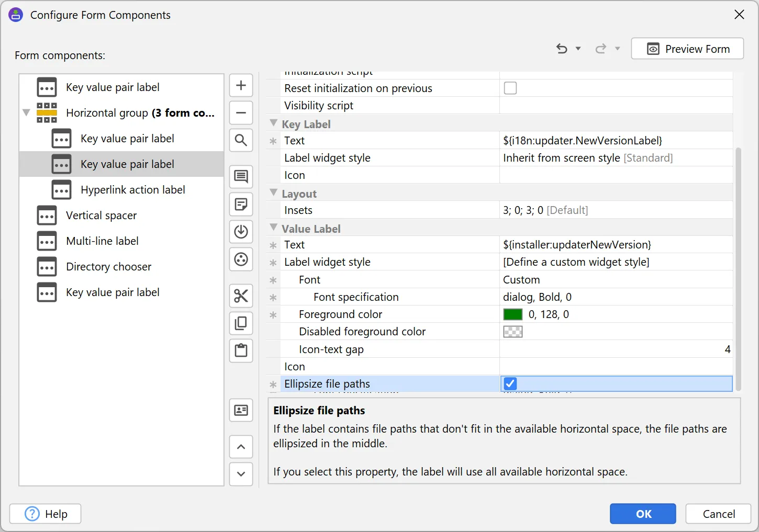The height and width of the screenshot is (532, 759).
Task: Open the redo history dropdown arrow
Action: click(x=618, y=49)
